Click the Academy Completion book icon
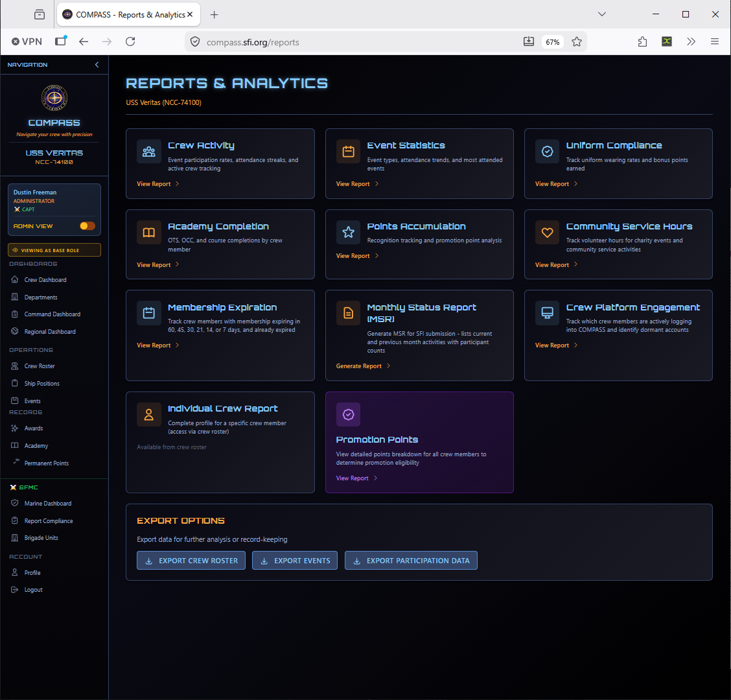This screenshot has height=700, width=731. point(148,232)
